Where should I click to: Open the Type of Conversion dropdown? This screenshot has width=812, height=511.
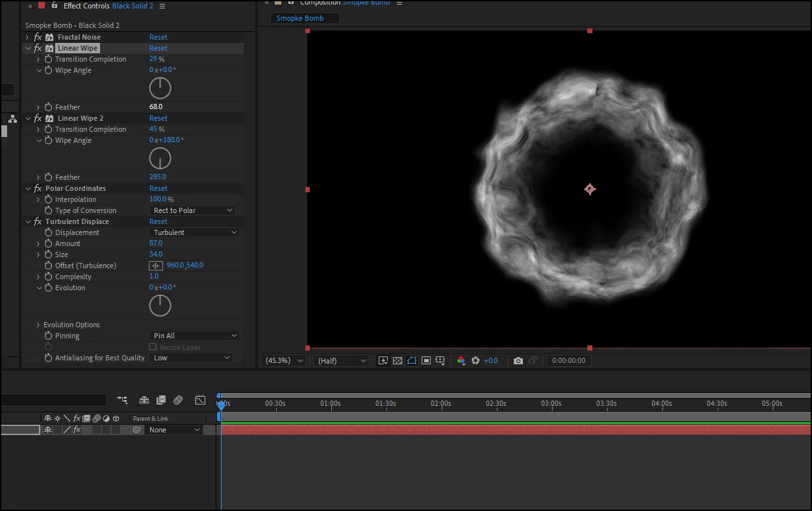coord(194,210)
